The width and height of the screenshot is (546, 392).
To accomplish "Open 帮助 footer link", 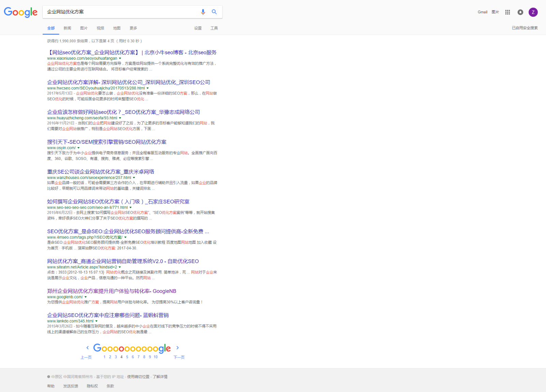I will tap(51, 386).
